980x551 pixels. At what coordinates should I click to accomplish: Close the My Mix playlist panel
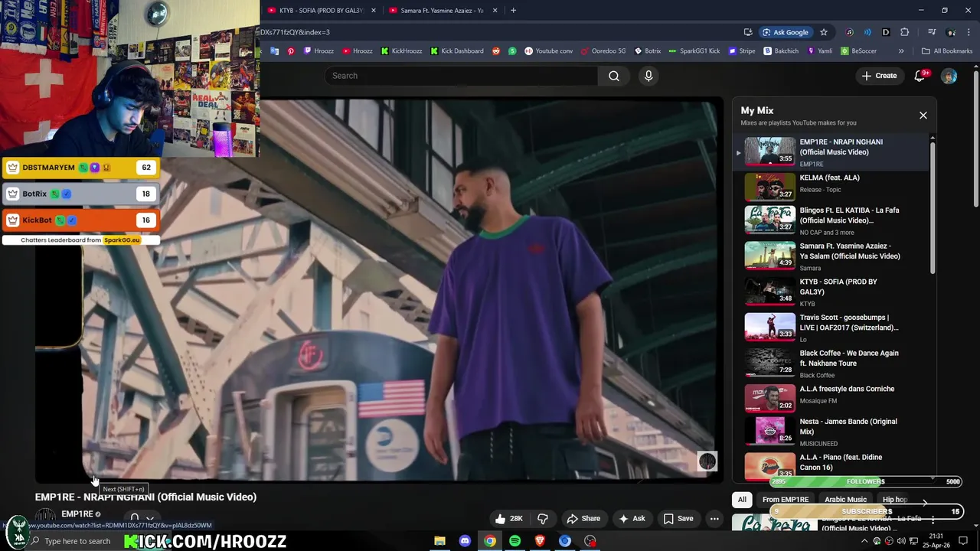[x=923, y=115]
